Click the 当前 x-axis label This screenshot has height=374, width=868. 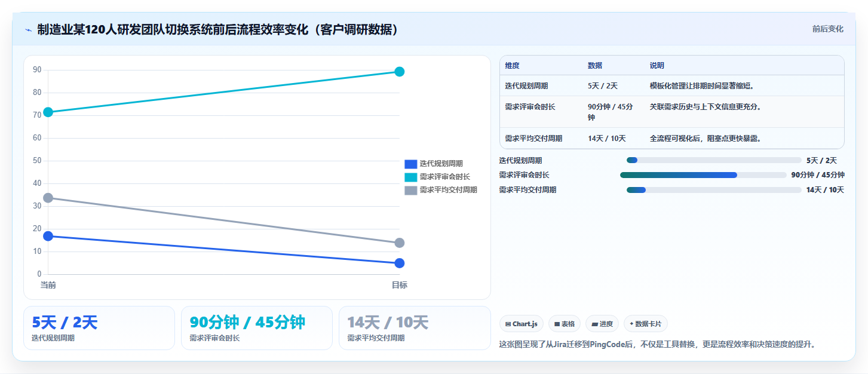pyautogui.click(x=48, y=285)
